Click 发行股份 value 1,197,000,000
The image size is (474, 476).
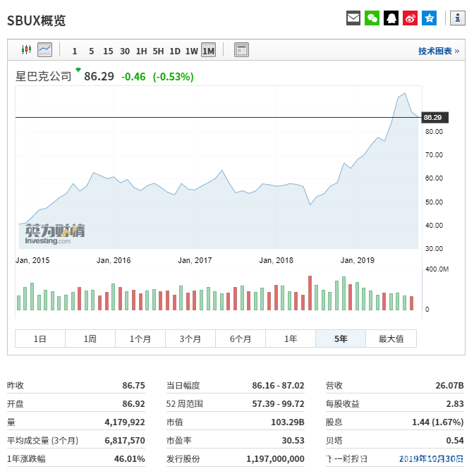275,458
